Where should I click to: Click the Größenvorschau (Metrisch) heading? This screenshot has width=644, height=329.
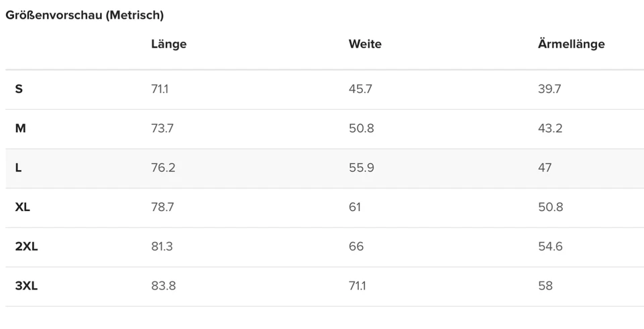point(85,15)
